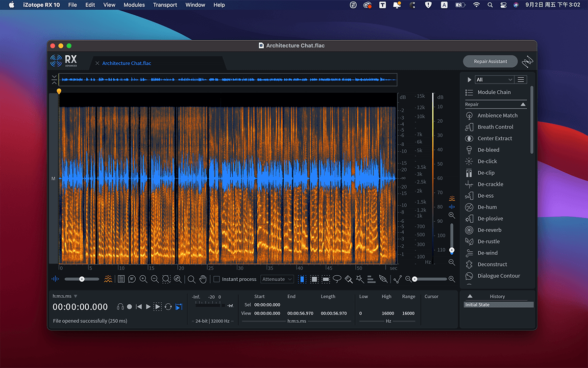Toggle the follow playhead button

pyautogui.click(x=178, y=307)
